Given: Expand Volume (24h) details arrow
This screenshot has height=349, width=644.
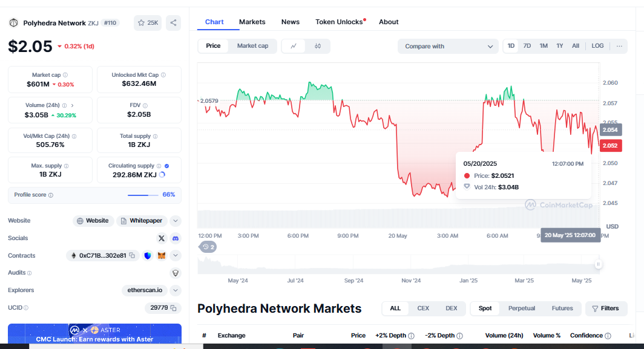Looking at the screenshot, I should pos(72,105).
